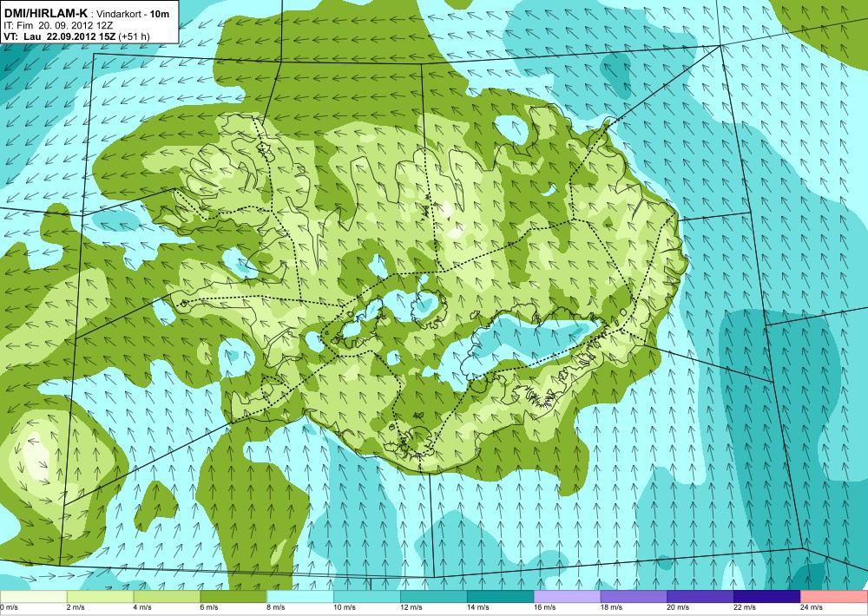The height and width of the screenshot is (616, 868).
Task: Click the '10 m/s' legend label
Action: click(x=345, y=607)
